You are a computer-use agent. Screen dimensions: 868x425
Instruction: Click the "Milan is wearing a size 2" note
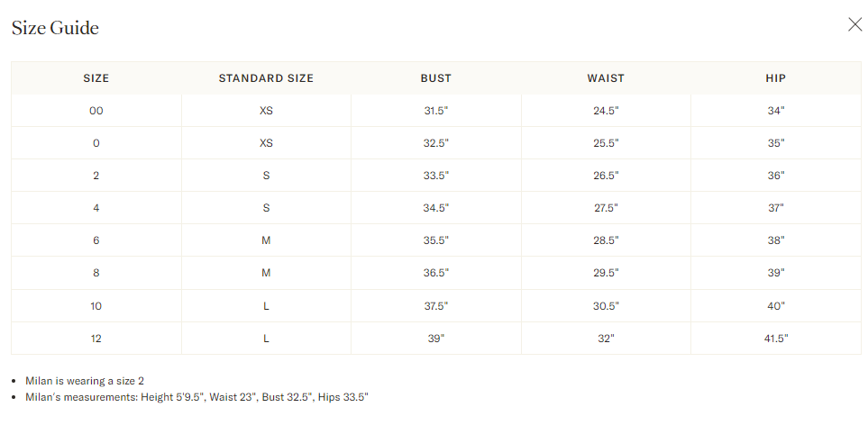(x=85, y=381)
